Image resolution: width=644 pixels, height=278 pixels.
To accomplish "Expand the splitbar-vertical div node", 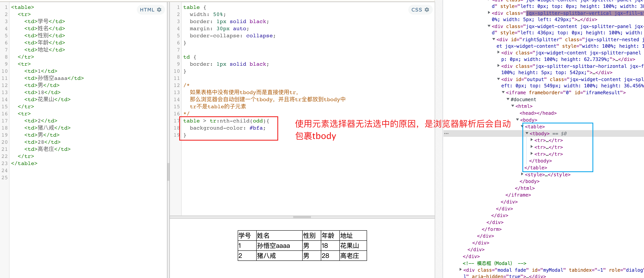I will click(x=489, y=13).
